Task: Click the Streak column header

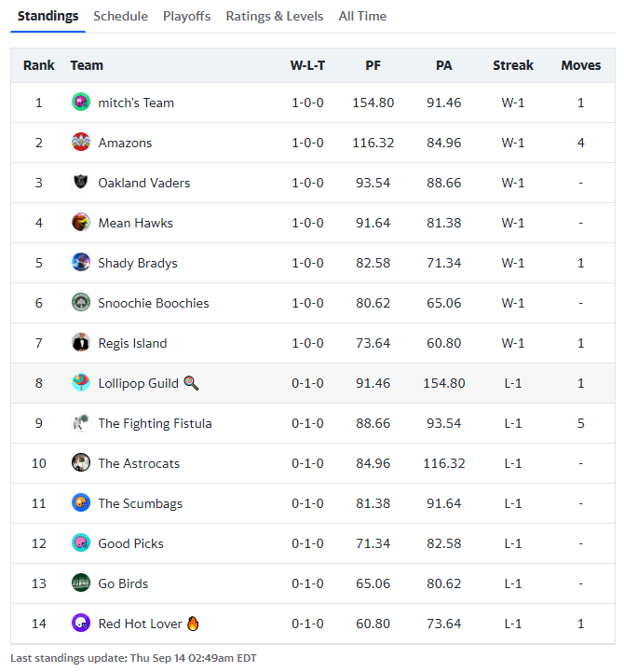Action: [513, 65]
